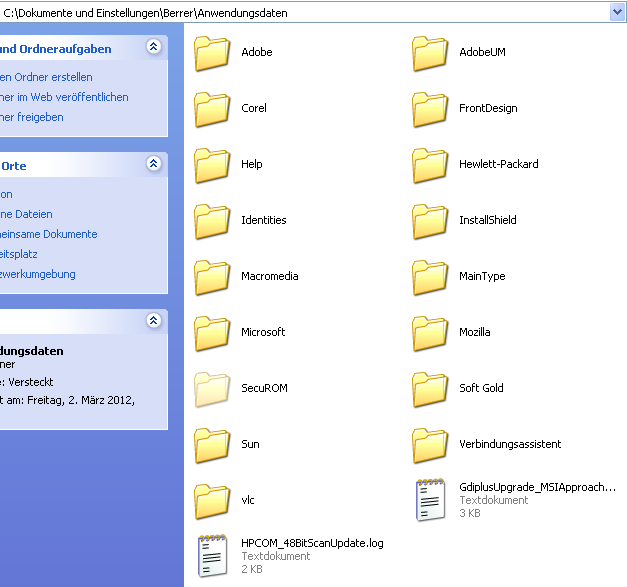Open the Sun folder icon
Image resolution: width=627 pixels, height=587 pixels.
(x=212, y=445)
